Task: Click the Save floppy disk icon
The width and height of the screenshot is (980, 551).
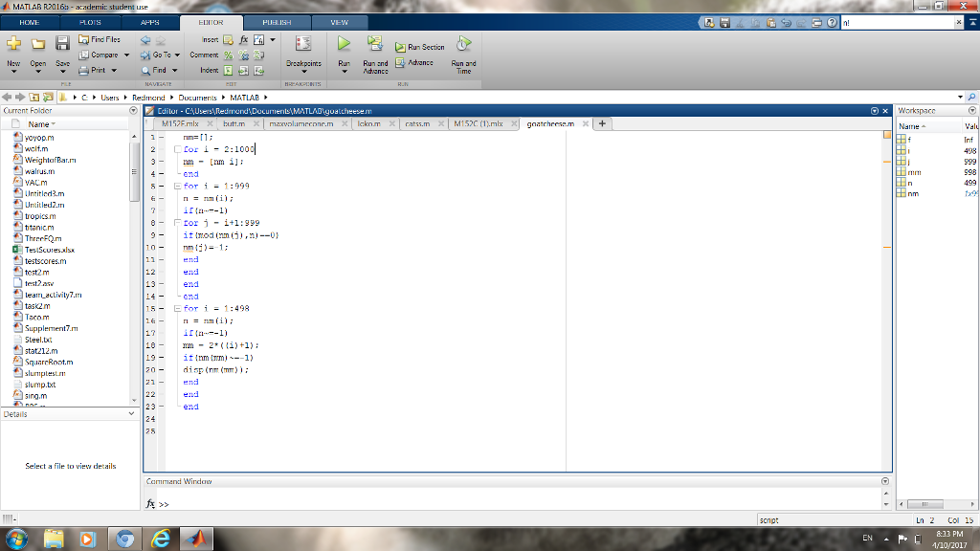Action: (62, 43)
